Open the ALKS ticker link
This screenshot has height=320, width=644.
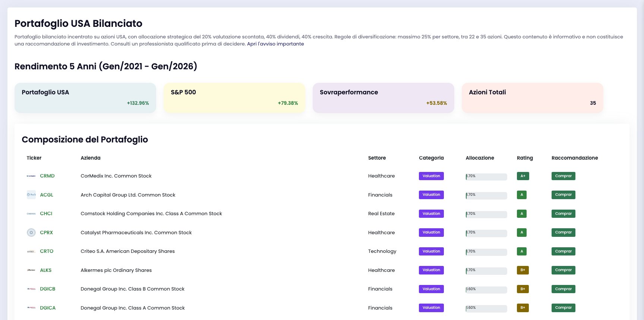click(x=46, y=270)
